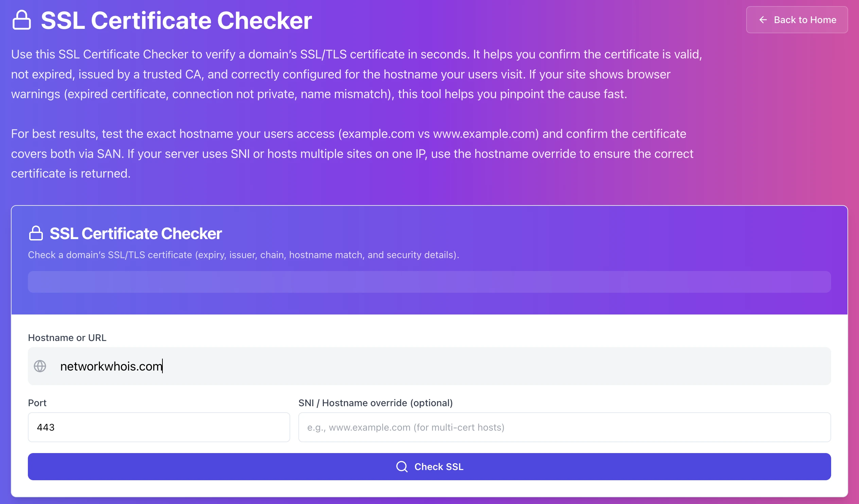Viewport: 859px width, 504px height.
Task: Click the intro paragraph starting "Use this SSL"
Action: (x=356, y=74)
